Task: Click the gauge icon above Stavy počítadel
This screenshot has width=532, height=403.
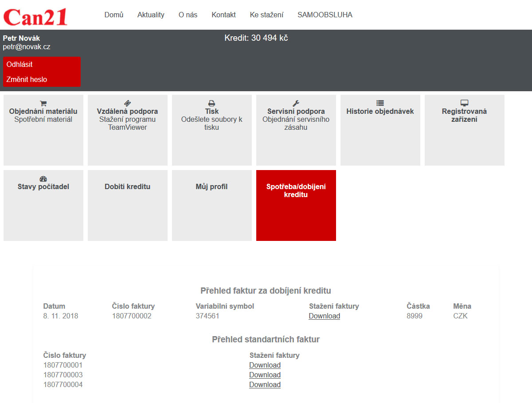Action: pos(43,179)
